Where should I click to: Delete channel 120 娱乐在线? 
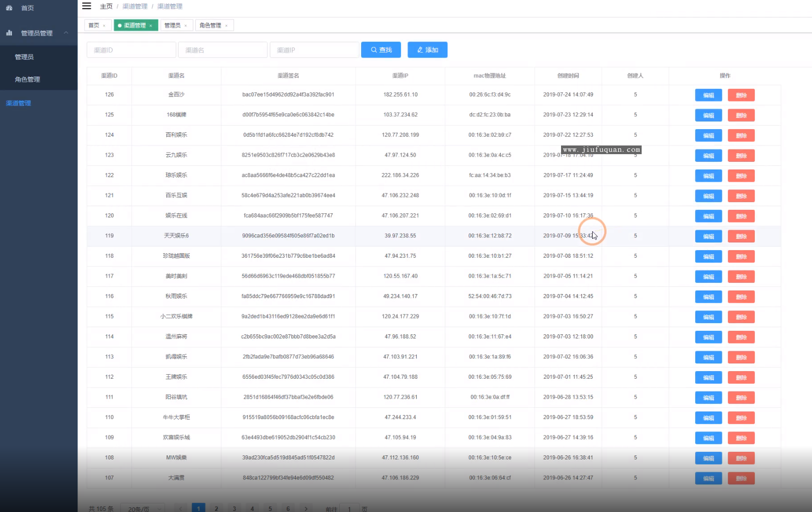(x=741, y=216)
